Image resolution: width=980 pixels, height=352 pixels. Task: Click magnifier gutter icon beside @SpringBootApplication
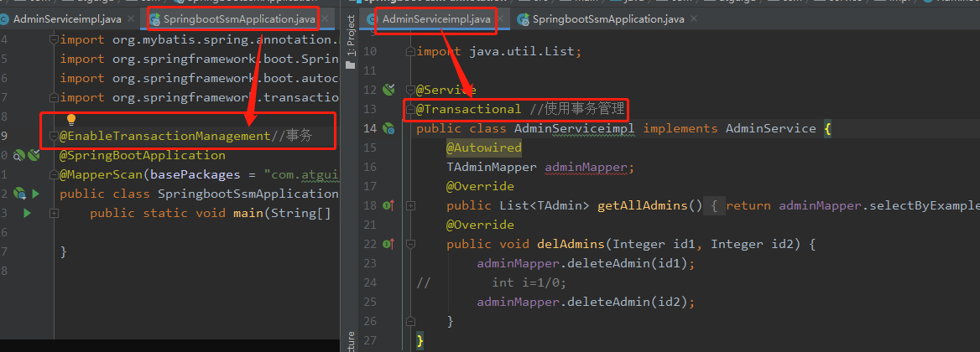[20, 155]
